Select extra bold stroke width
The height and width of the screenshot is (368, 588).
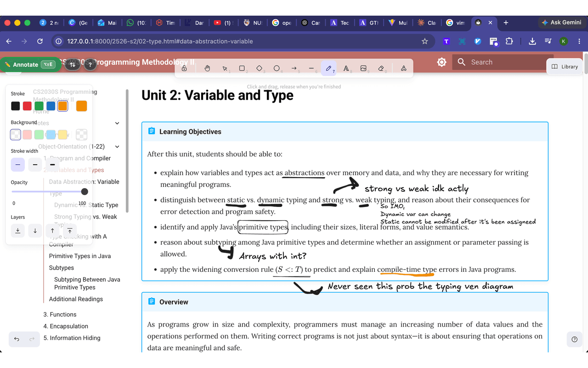coord(52,164)
